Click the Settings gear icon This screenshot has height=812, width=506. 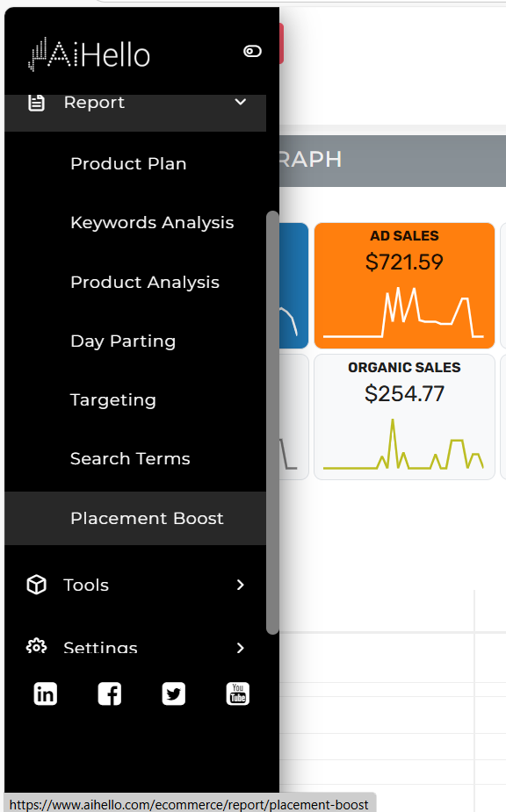click(36, 647)
